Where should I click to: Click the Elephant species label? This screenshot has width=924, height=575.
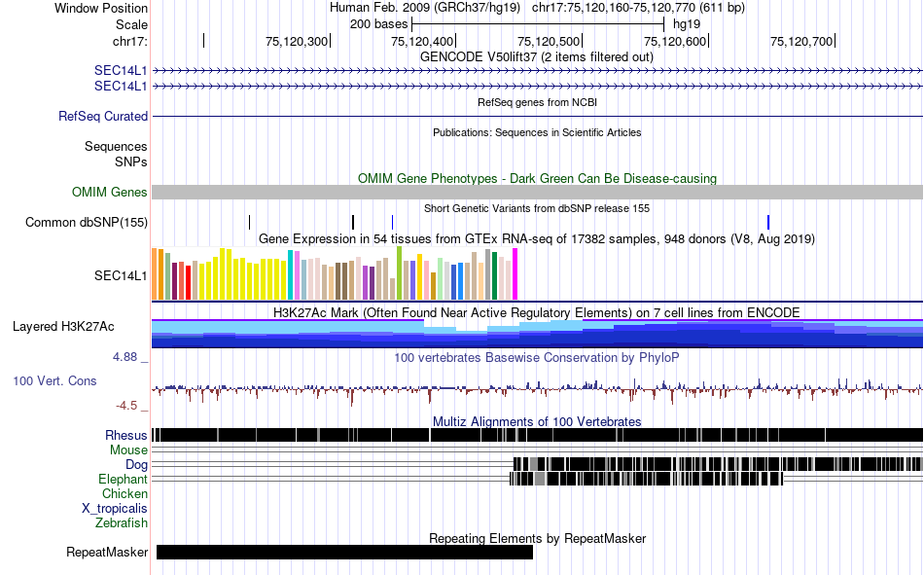pyautogui.click(x=123, y=479)
